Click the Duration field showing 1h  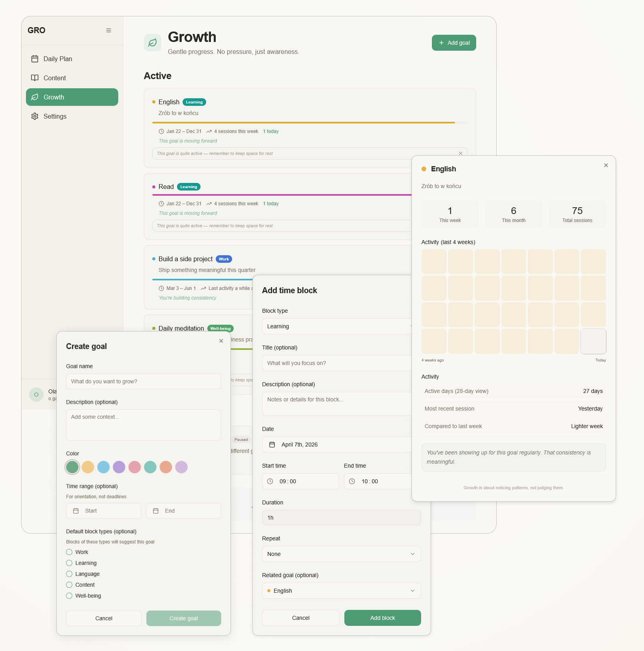342,518
